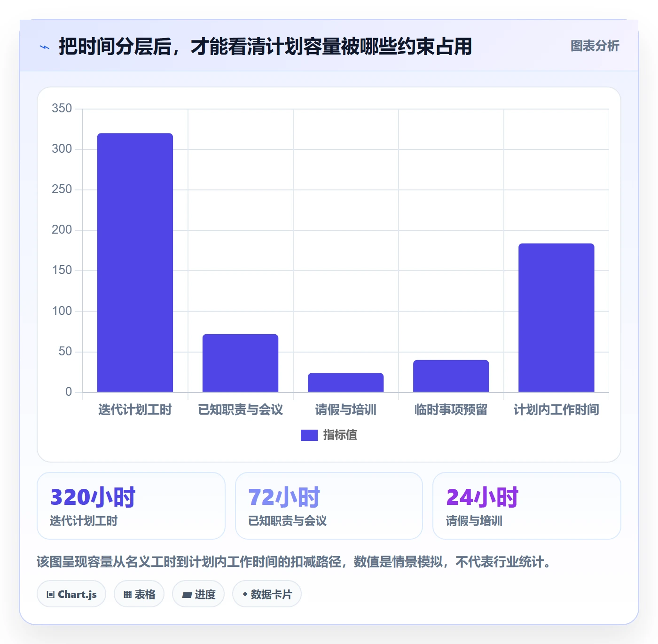This screenshot has height=644, width=658.
Task: Click the 数据卡片 tag pill
Action: pos(267,595)
